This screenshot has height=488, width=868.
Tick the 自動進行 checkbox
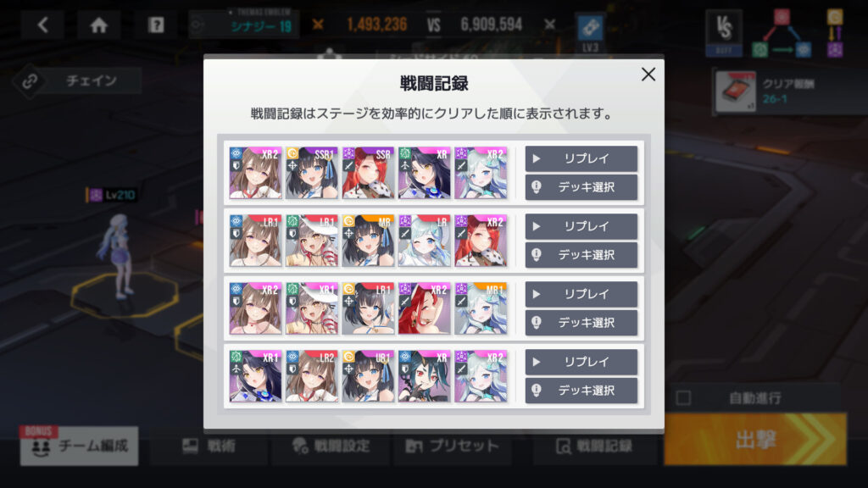[x=684, y=398]
